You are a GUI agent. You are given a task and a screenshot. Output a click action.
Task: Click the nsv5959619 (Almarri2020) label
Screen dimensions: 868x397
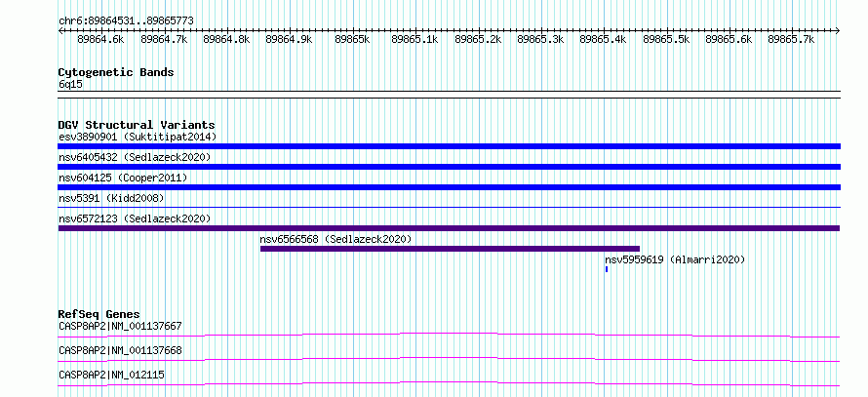coord(675,259)
